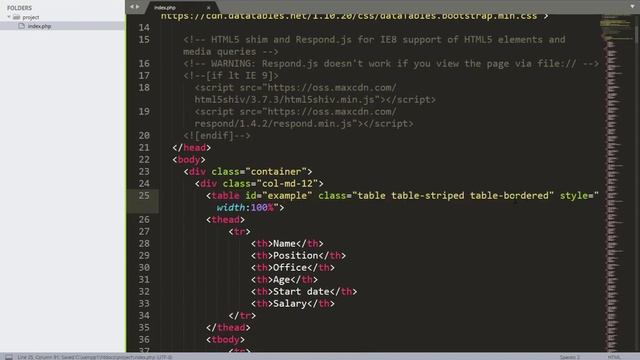Click the thead opening tag on line 26

(225, 220)
